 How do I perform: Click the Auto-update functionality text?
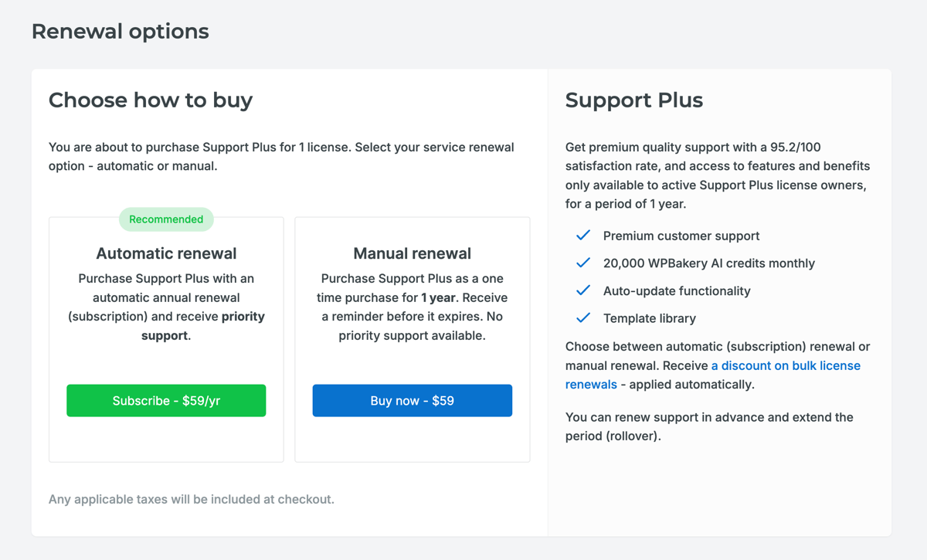(x=677, y=291)
